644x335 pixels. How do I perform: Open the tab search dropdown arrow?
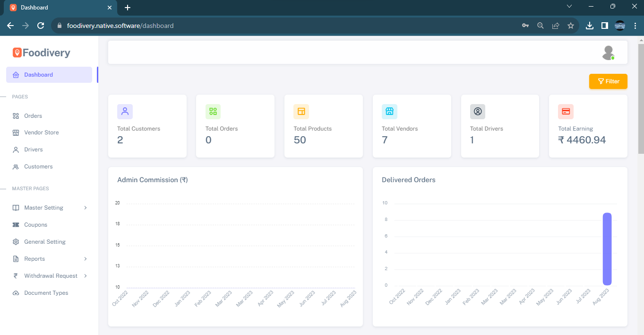pos(569,7)
